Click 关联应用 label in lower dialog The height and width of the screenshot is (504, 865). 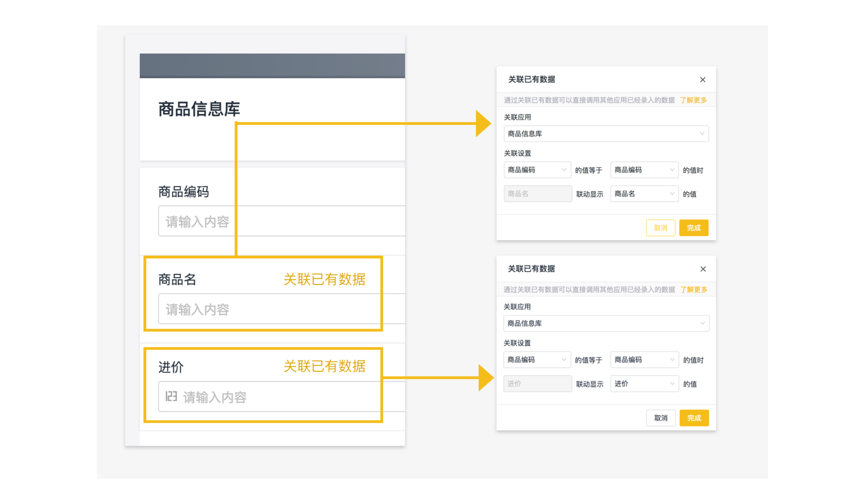(x=517, y=307)
